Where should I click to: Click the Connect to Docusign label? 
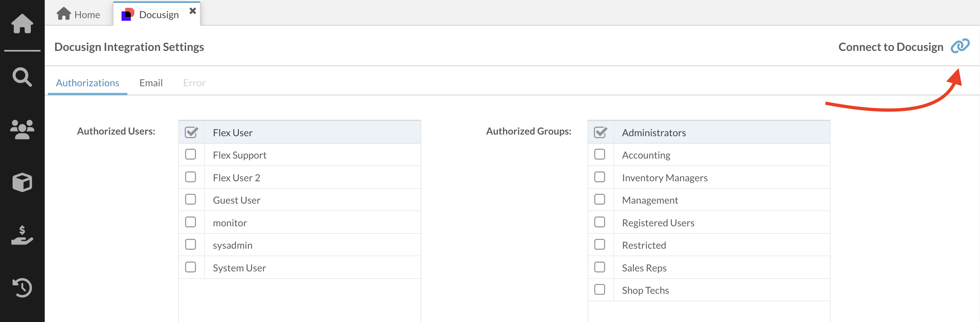point(891,47)
